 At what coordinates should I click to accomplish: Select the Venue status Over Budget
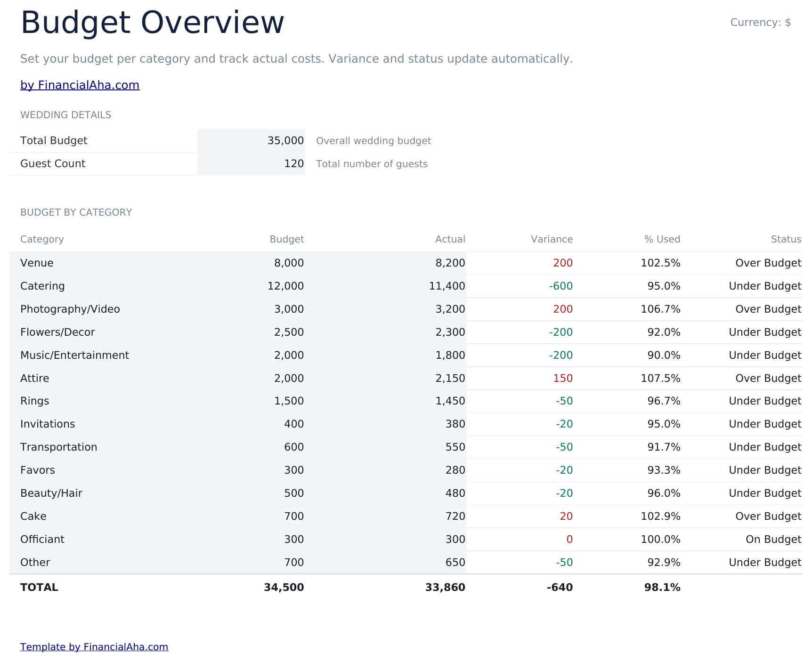click(768, 263)
